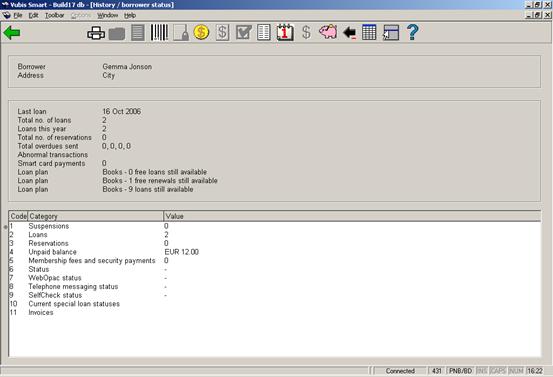Viewport: 553px width, 377px height.
Task: Select the Reservations row
Action: (275, 243)
